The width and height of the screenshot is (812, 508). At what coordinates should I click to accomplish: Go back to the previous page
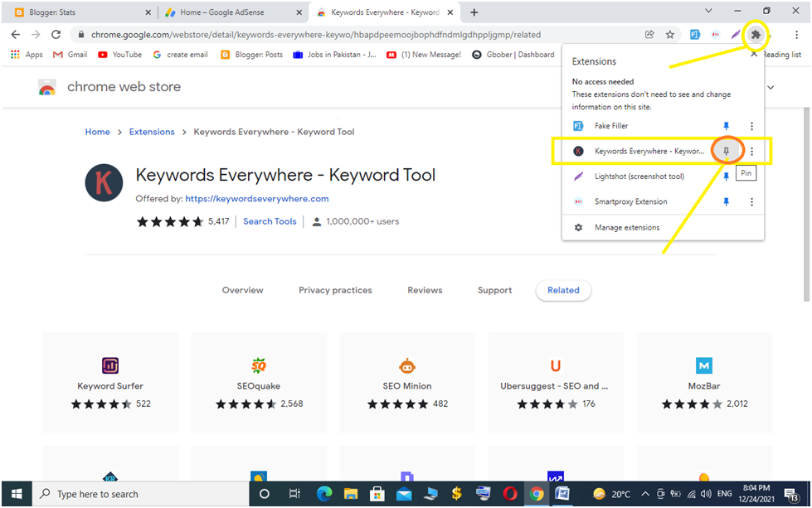16,35
